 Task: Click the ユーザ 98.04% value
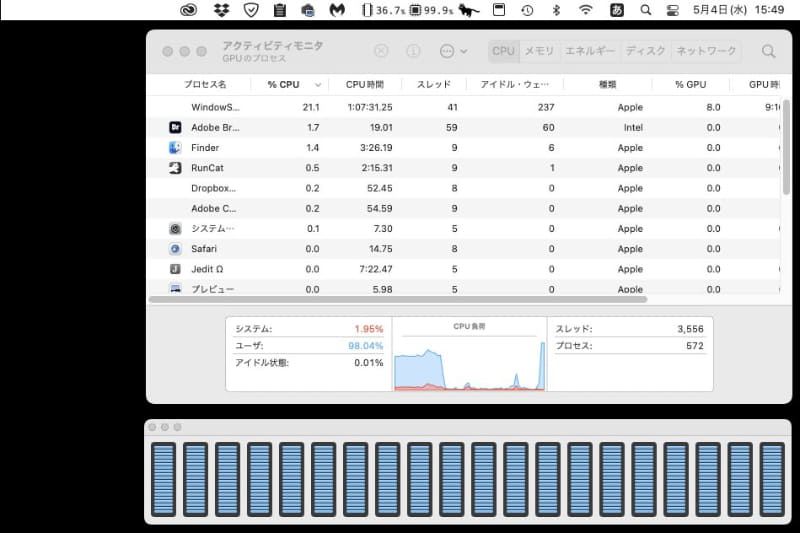pyautogui.click(x=365, y=346)
